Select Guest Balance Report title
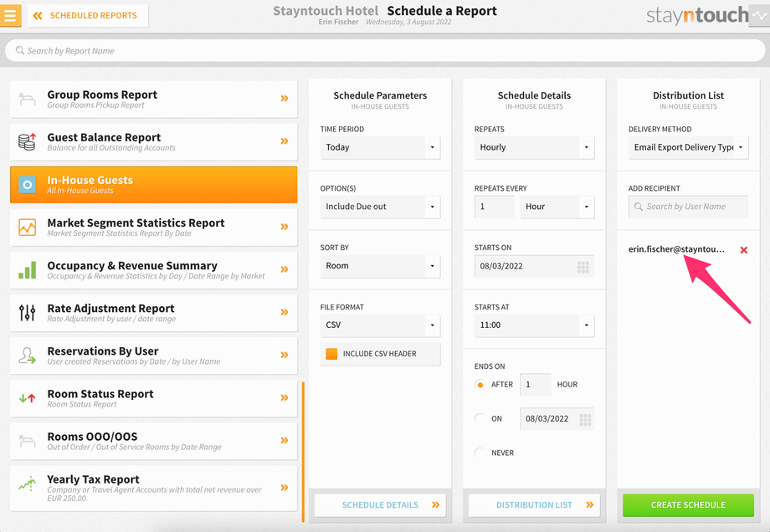The height and width of the screenshot is (532, 770). click(104, 137)
